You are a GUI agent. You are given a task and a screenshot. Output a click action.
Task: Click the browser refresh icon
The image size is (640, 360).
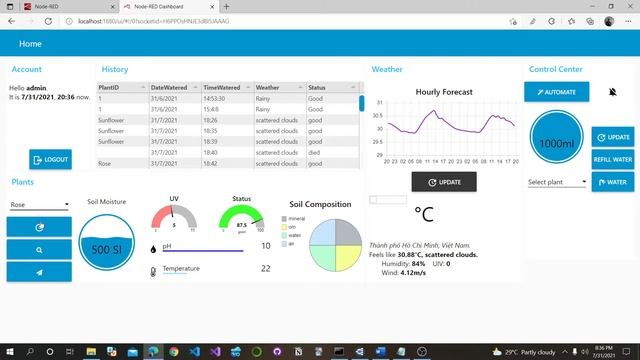48,21
